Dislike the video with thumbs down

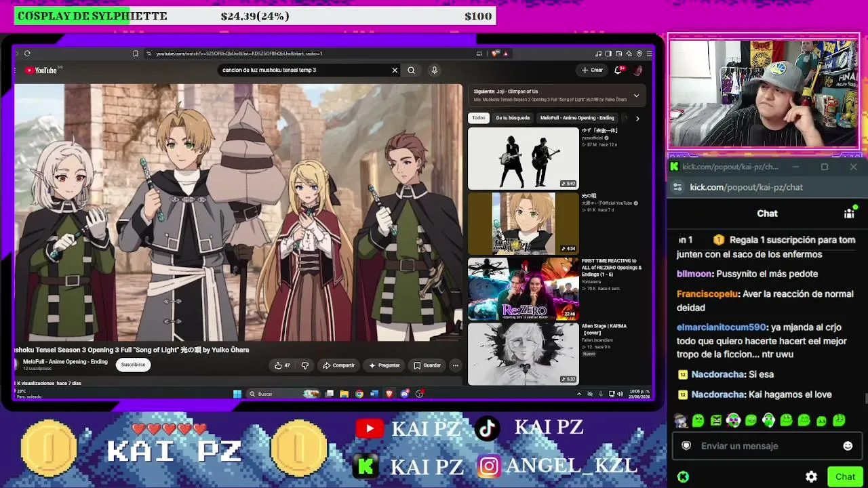pos(305,365)
